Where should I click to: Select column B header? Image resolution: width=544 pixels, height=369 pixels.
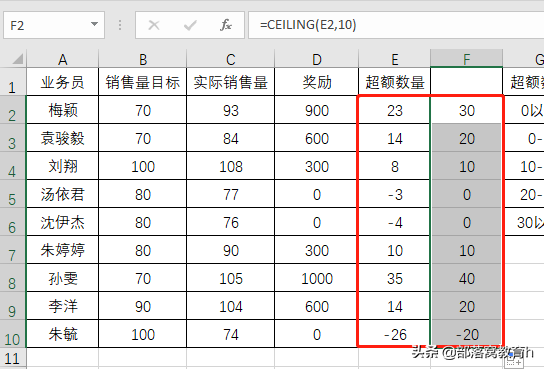click(x=143, y=58)
